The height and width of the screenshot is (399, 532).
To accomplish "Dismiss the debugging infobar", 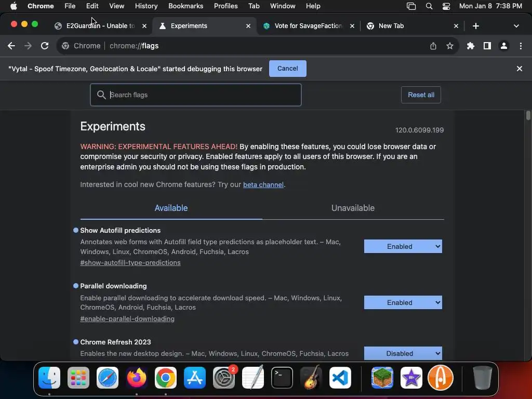I will (520, 69).
